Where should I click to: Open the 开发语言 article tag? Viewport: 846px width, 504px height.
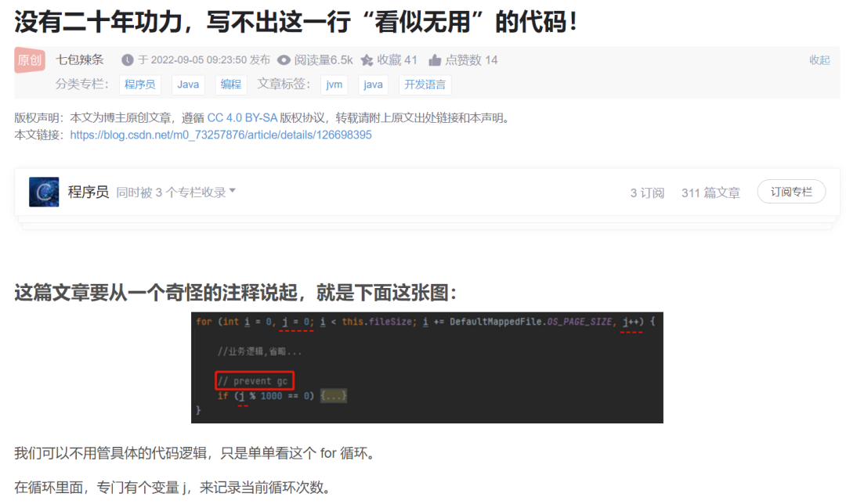pyautogui.click(x=425, y=85)
